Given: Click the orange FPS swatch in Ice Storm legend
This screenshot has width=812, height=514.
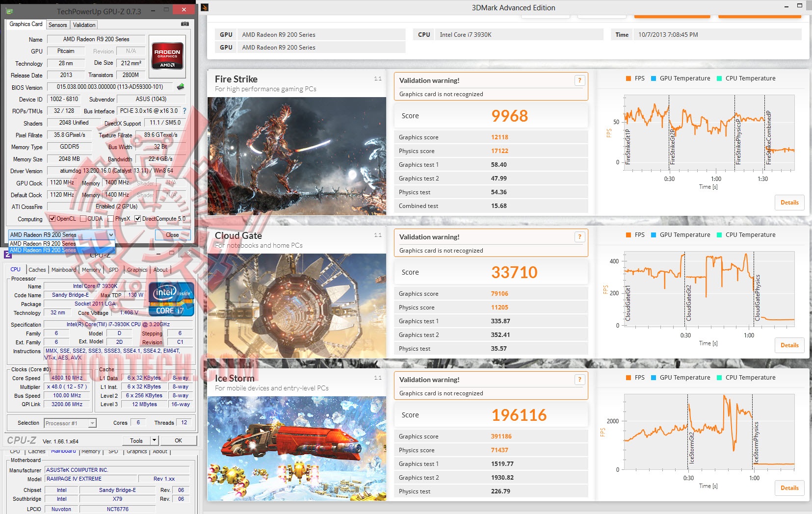Looking at the screenshot, I should pyautogui.click(x=628, y=378).
